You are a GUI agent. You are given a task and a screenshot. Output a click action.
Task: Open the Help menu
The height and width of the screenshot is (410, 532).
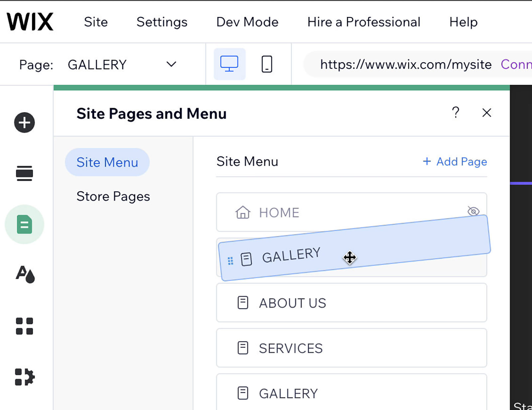click(464, 22)
